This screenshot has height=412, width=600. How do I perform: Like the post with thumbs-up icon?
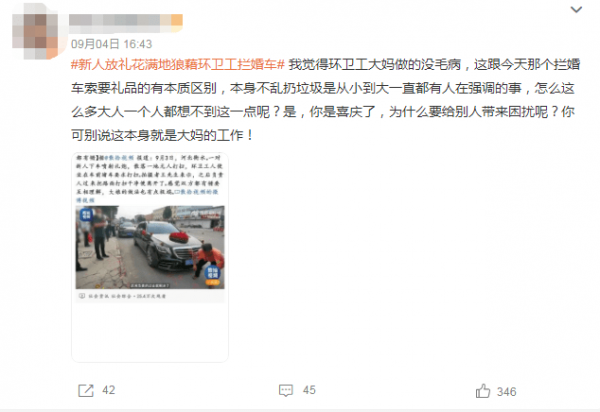pyautogui.click(x=483, y=391)
